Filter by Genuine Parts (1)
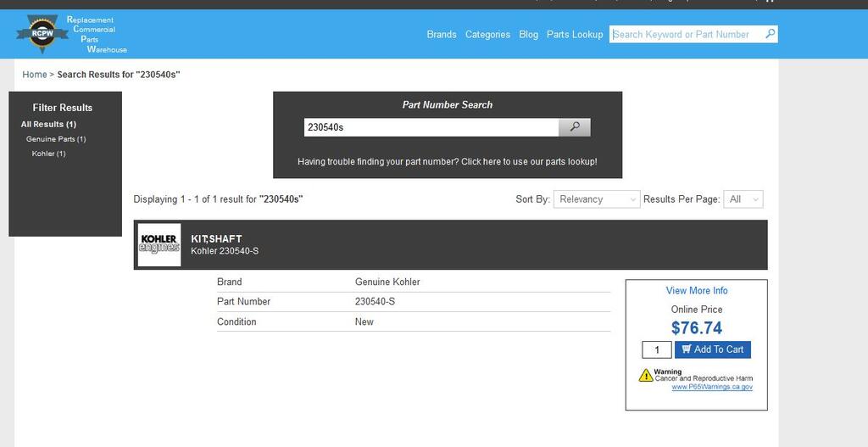The image size is (868, 447). tap(56, 139)
